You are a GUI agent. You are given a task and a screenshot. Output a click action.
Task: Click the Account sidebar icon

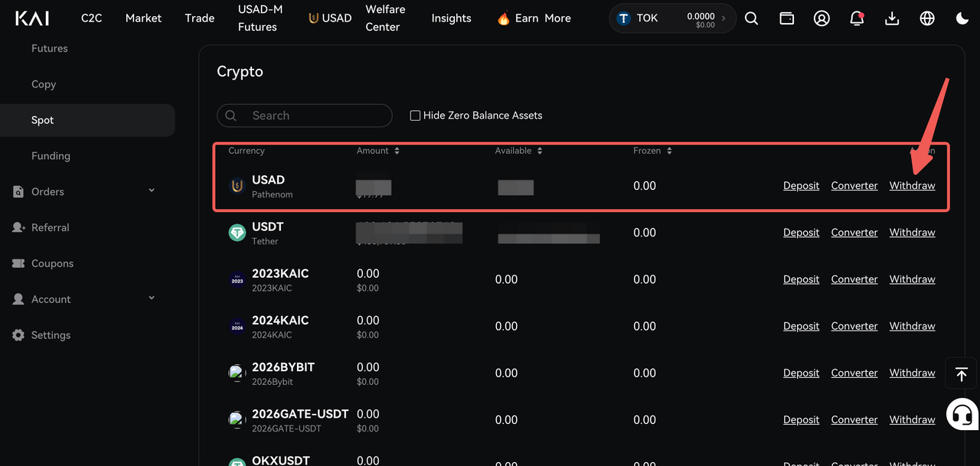point(18,299)
